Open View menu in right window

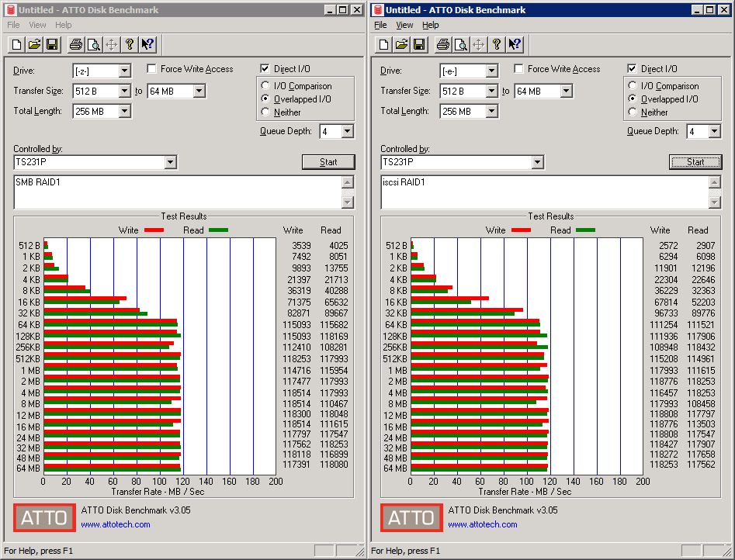tap(404, 25)
